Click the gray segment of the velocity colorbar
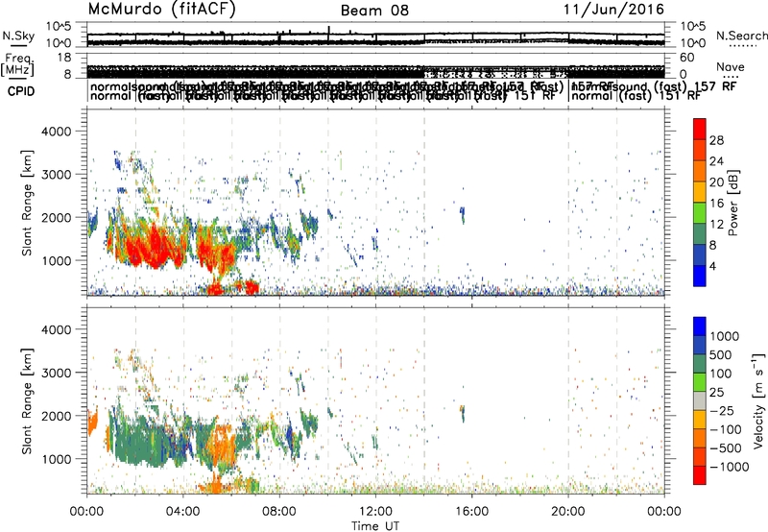Screen dimensions: 768x532 pyautogui.click(x=700, y=400)
